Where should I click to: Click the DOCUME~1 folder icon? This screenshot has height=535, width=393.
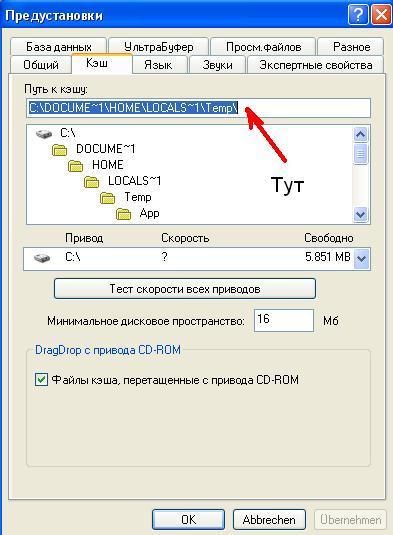59,150
